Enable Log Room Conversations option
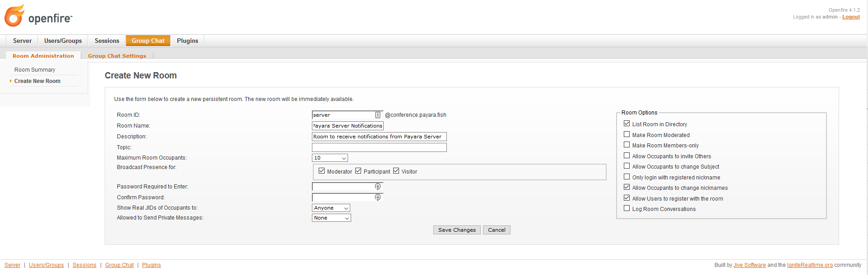The height and width of the screenshot is (275, 868). [627, 208]
